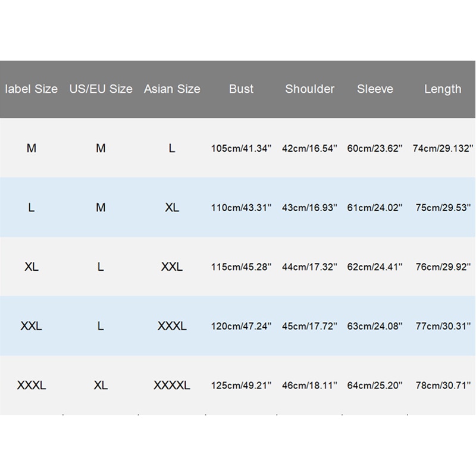Click the "Sleeve" column header
This screenshot has height=476, width=476.
pyautogui.click(x=375, y=89)
